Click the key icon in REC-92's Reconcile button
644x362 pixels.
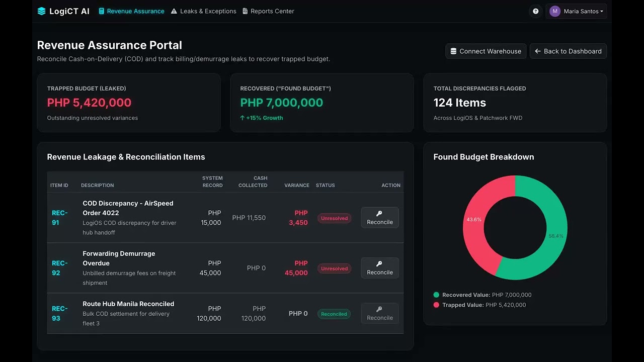click(379, 264)
